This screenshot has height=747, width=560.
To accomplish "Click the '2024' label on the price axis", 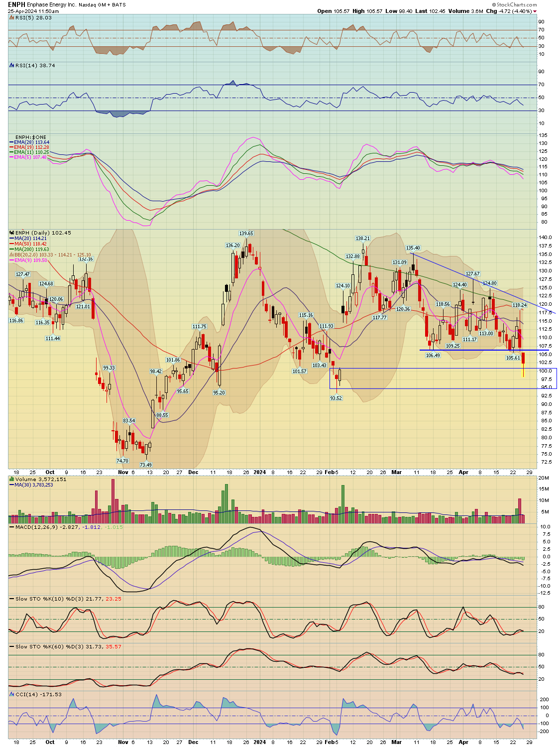I will coord(259,472).
